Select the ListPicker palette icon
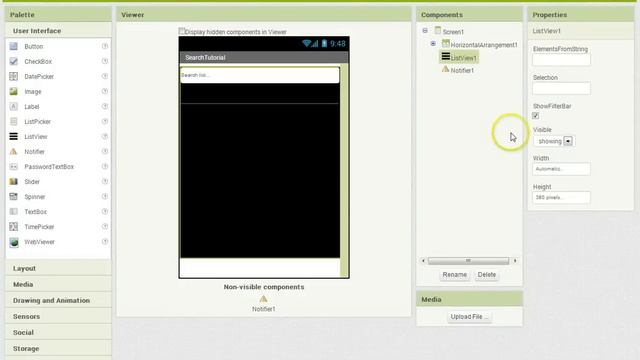This screenshot has width=640, height=360. (13, 122)
